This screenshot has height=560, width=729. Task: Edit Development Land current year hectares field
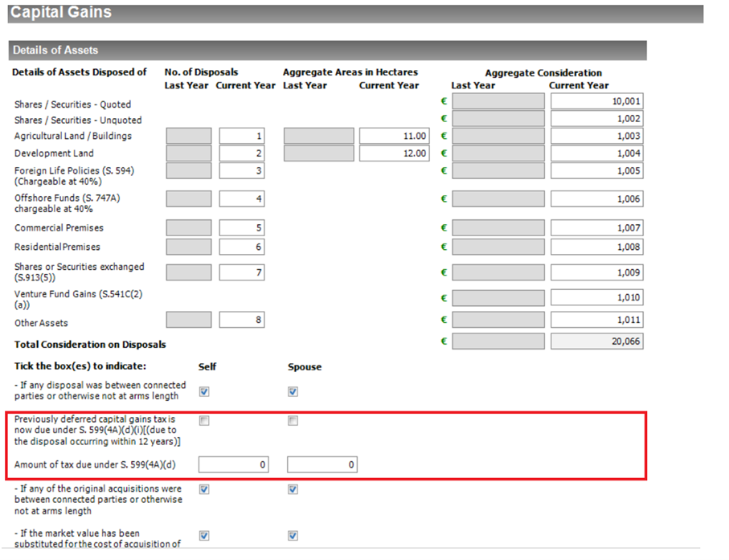point(395,153)
